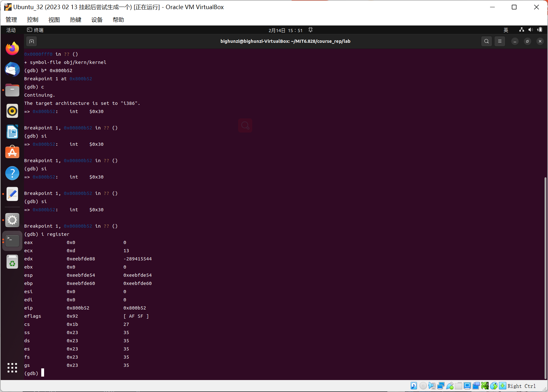Open the 英 input method menu
This screenshot has width=548, height=392.
tap(506, 30)
